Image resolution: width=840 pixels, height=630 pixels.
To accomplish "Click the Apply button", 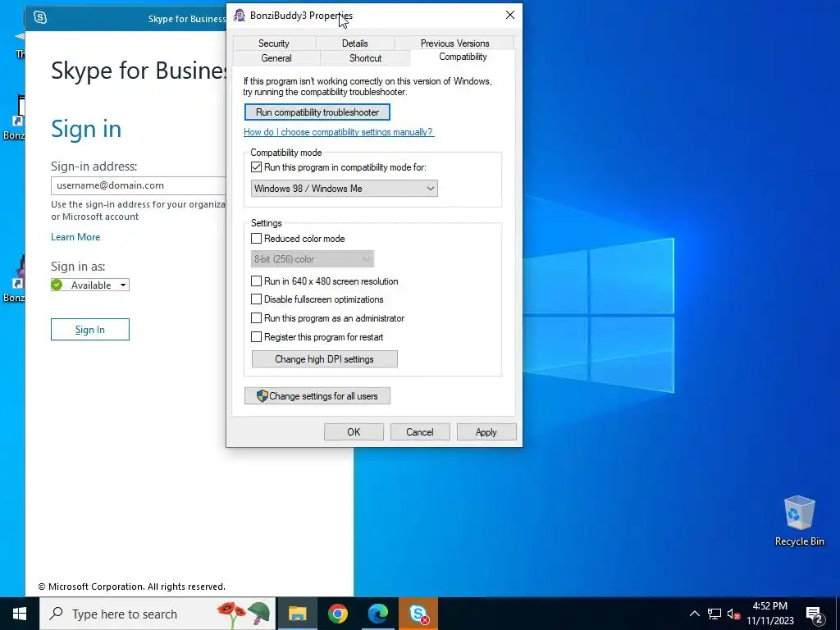I will click(x=486, y=431).
